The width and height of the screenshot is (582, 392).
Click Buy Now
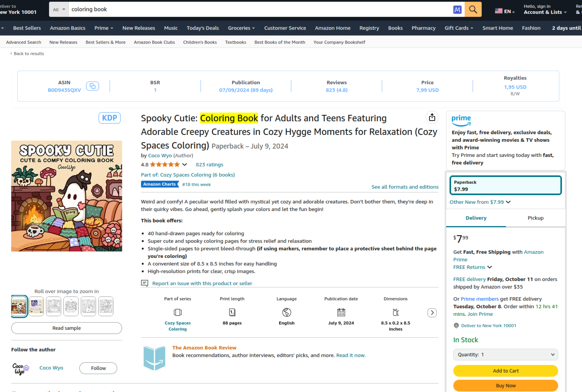tap(505, 385)
